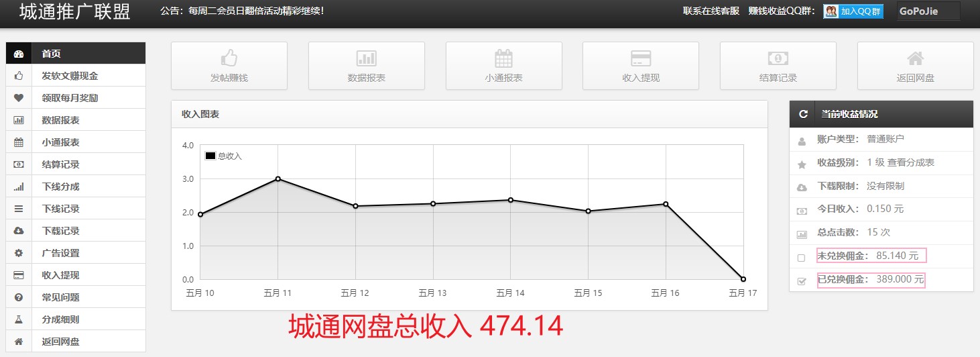The image size is (980, 357).
Task: Open 下载记录 in the sidebar
Action: [76, 231]
